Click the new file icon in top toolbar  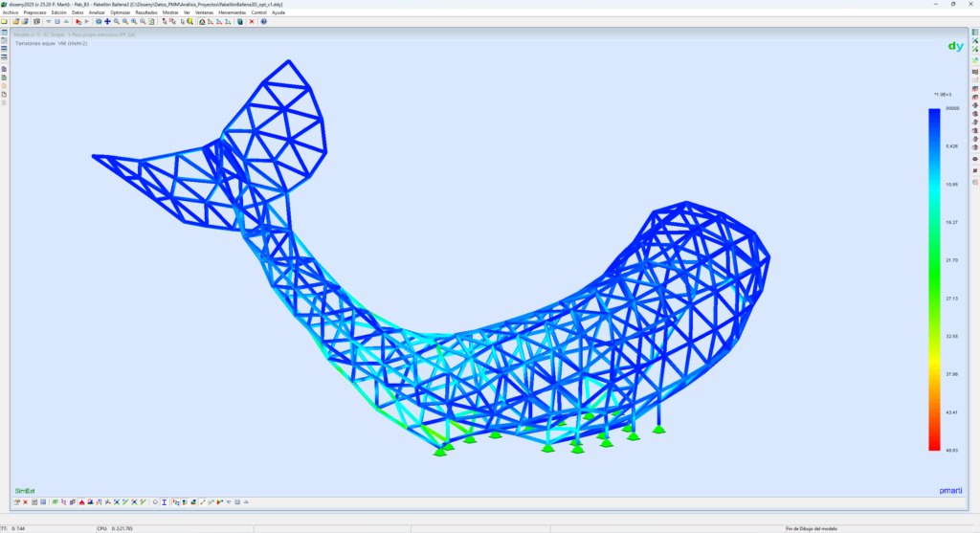(5, 21)
